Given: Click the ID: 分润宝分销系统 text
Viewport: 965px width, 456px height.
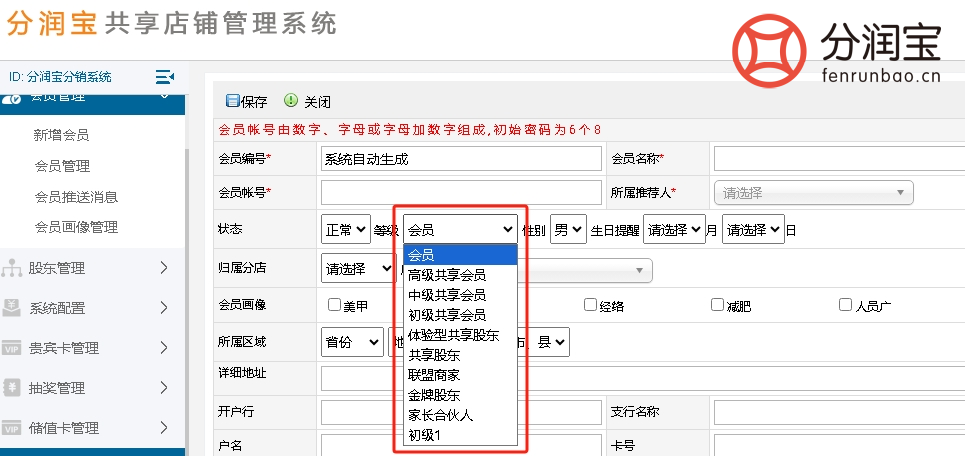Looking at the screenshot, I should click(60, 77).
